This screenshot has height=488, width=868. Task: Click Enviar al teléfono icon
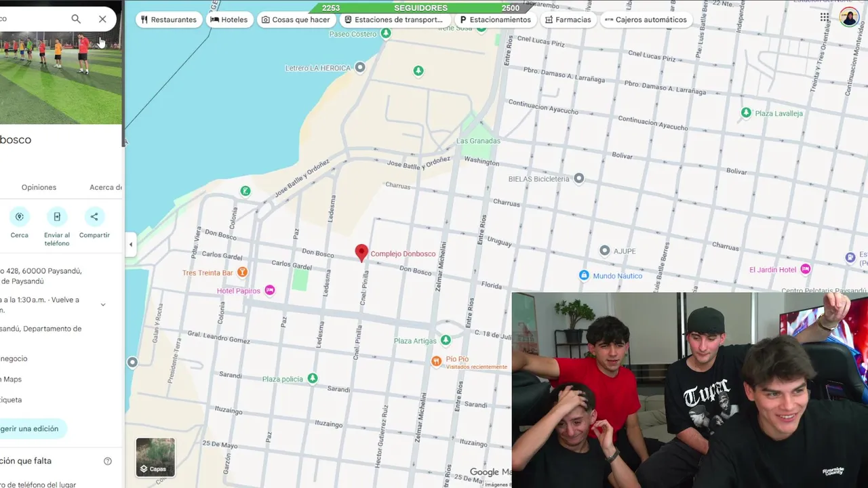57,217
